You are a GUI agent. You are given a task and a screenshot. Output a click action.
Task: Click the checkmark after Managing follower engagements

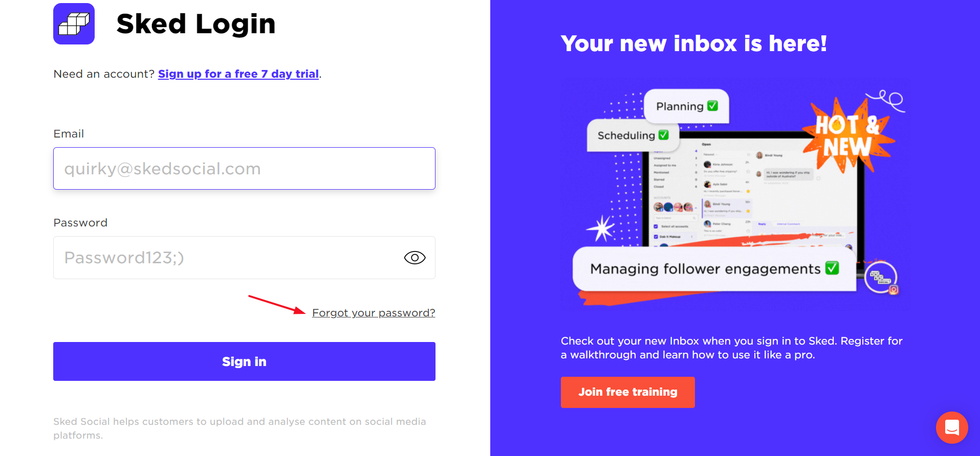(x=832, y=268)
